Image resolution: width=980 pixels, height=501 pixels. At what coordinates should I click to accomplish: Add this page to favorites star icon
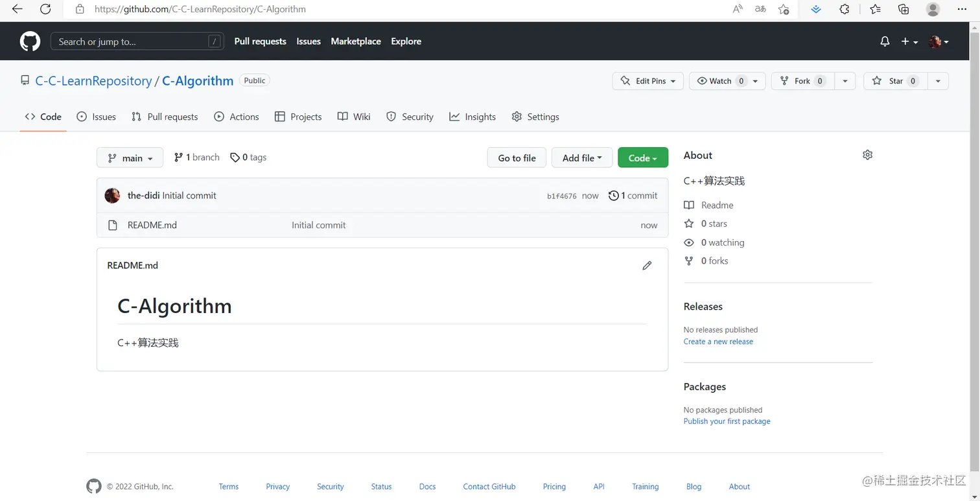coord(784,9)
